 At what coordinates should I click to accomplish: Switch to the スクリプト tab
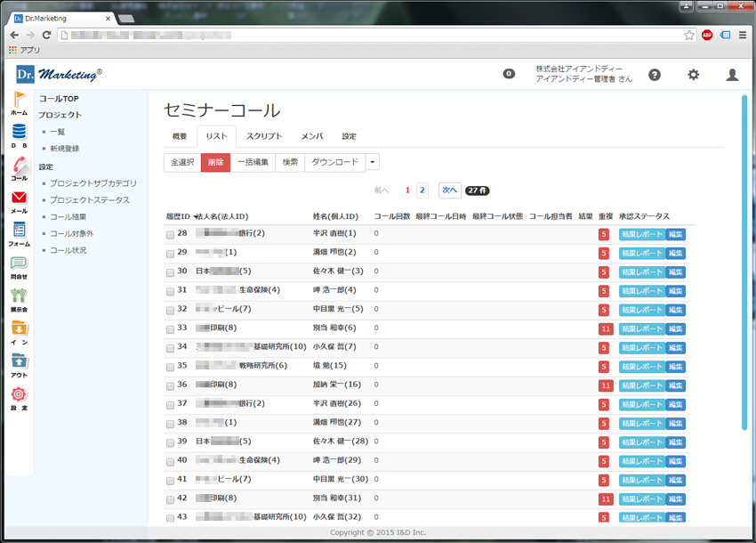point(264,136)
